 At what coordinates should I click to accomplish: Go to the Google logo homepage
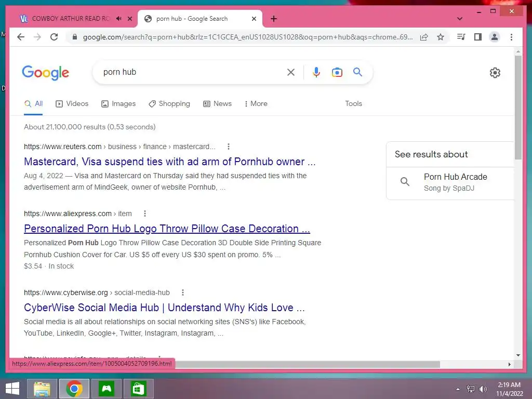click(x=46, y=73)
